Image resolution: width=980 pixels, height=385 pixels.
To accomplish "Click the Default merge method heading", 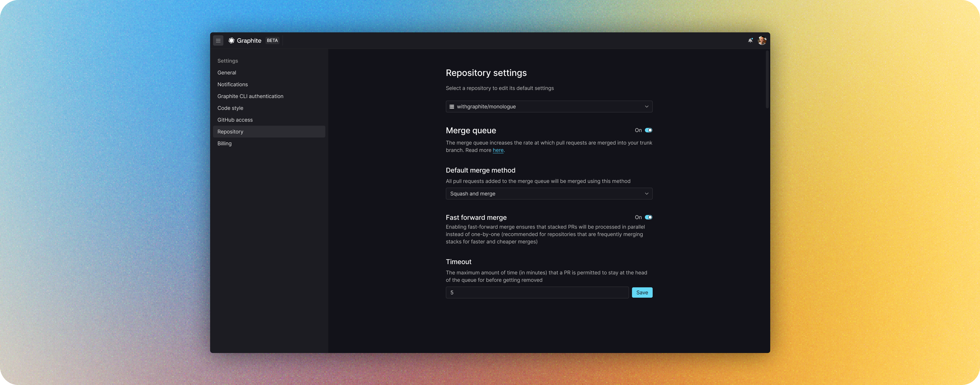I will [x=480, y=170].
